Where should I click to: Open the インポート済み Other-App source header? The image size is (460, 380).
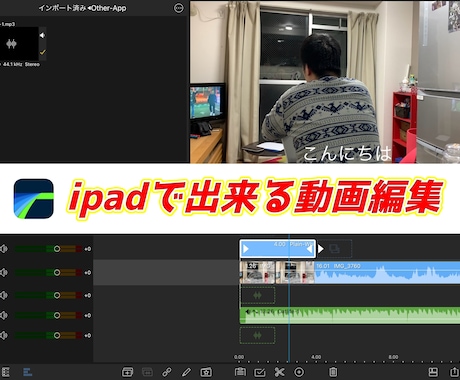point(82,8)
